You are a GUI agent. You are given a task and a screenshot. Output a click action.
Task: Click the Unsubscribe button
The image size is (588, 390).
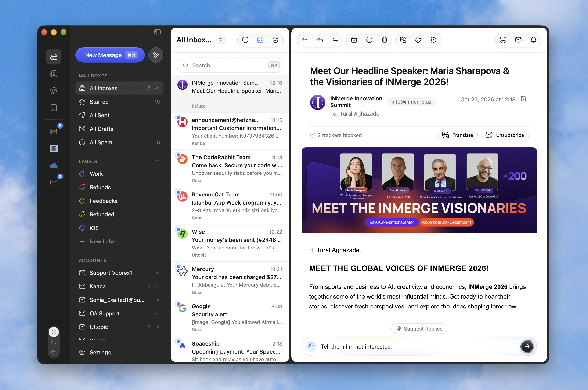(x=504, y=135)
